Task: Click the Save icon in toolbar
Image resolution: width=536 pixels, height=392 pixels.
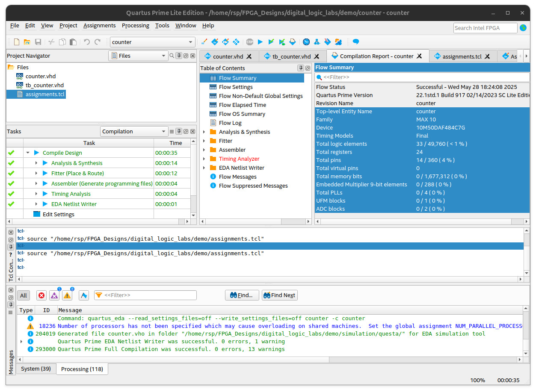Action: 38,42
